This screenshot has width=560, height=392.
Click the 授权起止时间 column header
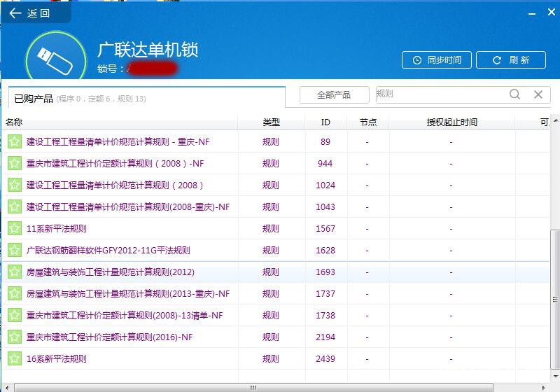(x=451, y=122)
